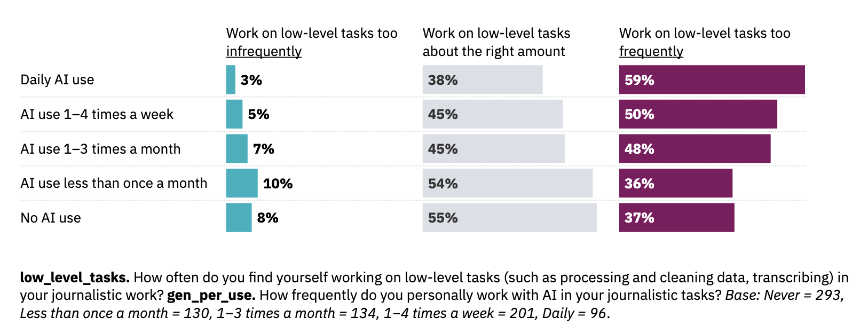Select the 7% teal bar
868x333 pixels.
(x=236, y=149)
